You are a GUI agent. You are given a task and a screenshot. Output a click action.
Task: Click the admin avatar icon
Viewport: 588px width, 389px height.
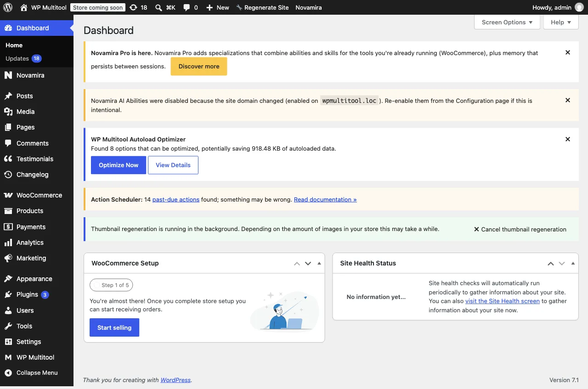click(579, 7)
